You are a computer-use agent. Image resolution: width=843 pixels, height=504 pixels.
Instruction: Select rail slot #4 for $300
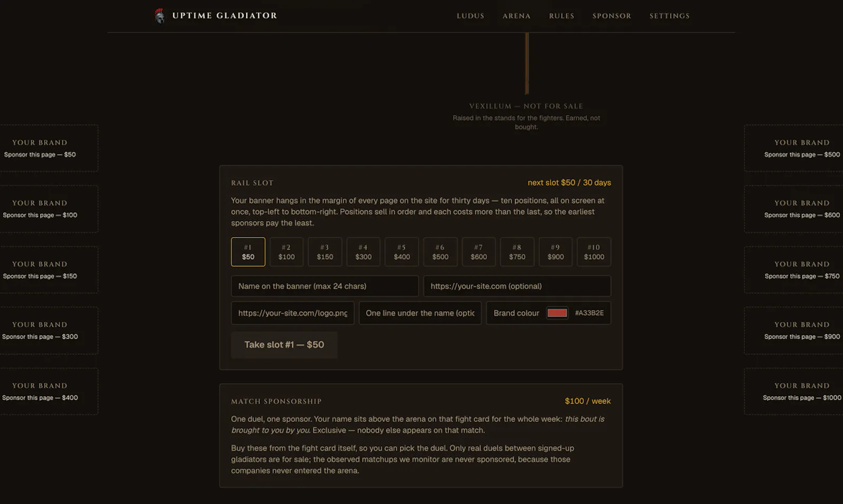364,252
